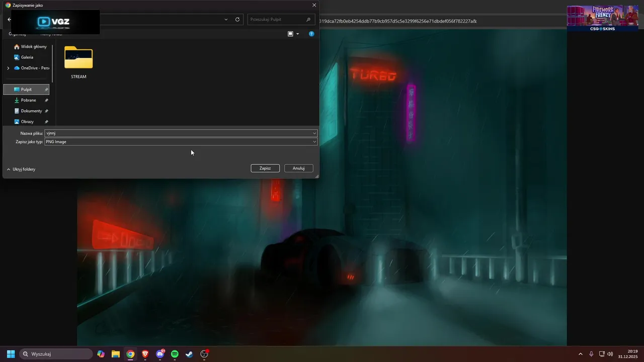Select the STREAM folder

pos(78,62)
